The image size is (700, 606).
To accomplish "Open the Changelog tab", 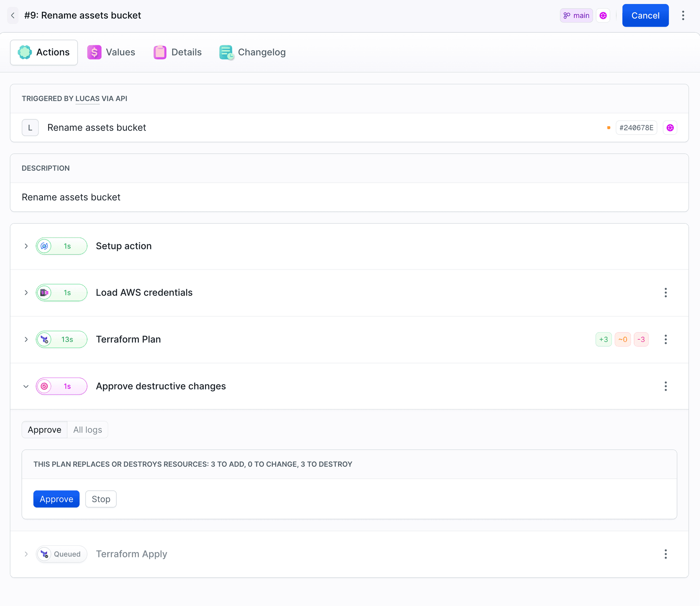I will (x=252, y=52).
